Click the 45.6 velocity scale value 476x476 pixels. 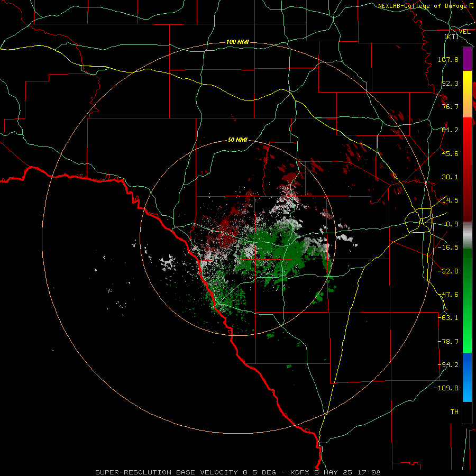[450, 153]
